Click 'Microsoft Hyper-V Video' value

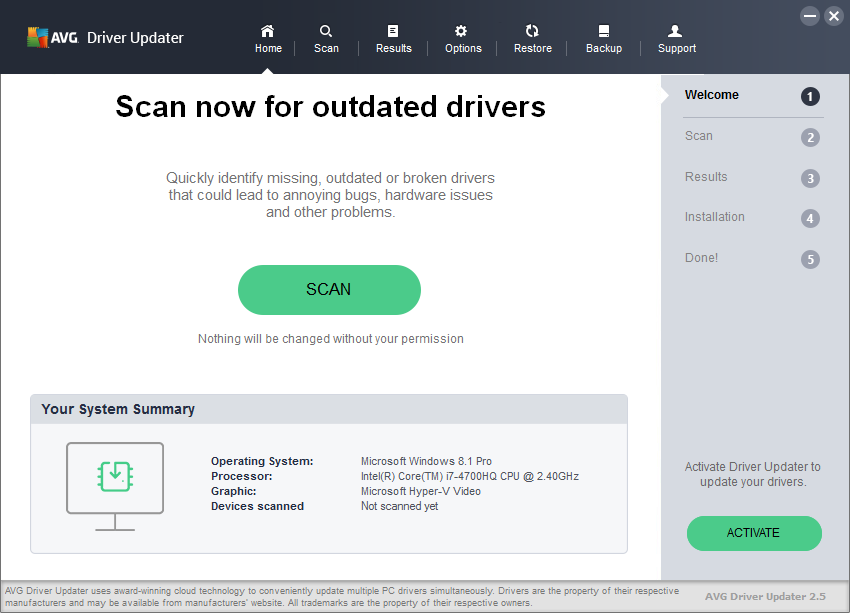[421, 491]
